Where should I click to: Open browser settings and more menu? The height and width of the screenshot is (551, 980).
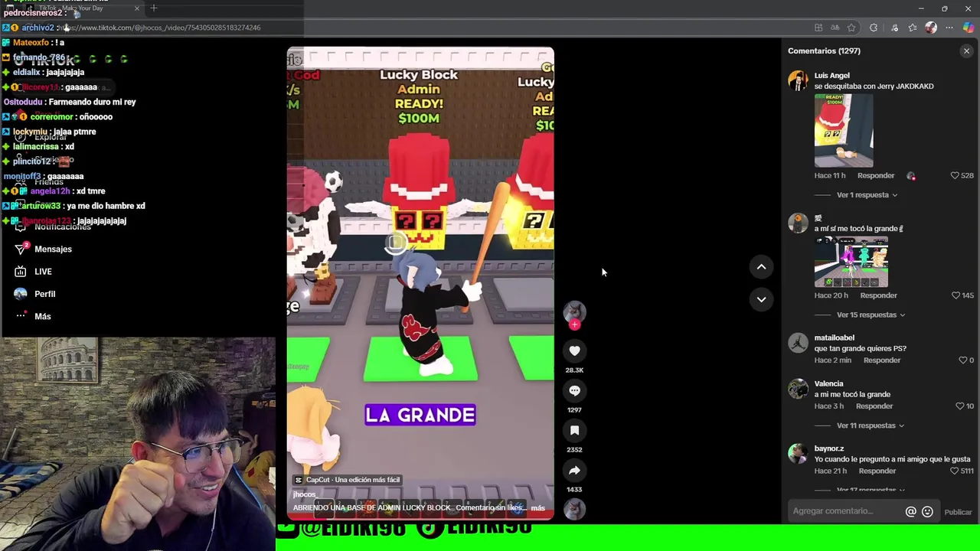point(949,28)
